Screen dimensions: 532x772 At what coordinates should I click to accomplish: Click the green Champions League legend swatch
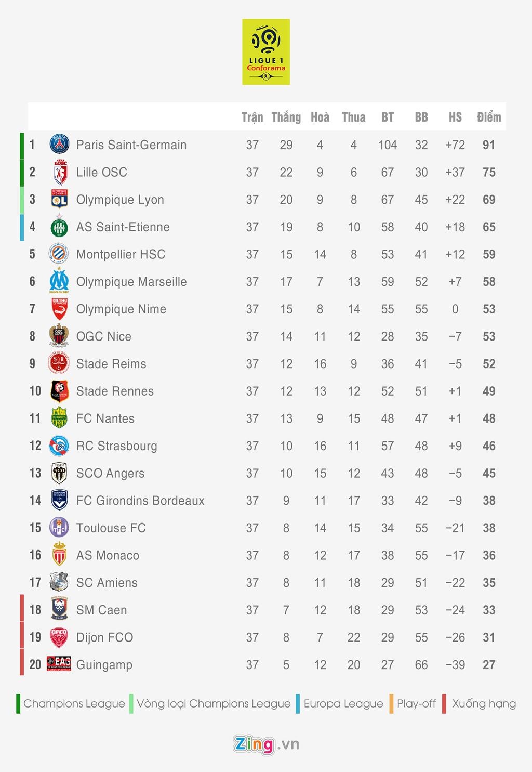pyautogui.click(x=18, y=703)
